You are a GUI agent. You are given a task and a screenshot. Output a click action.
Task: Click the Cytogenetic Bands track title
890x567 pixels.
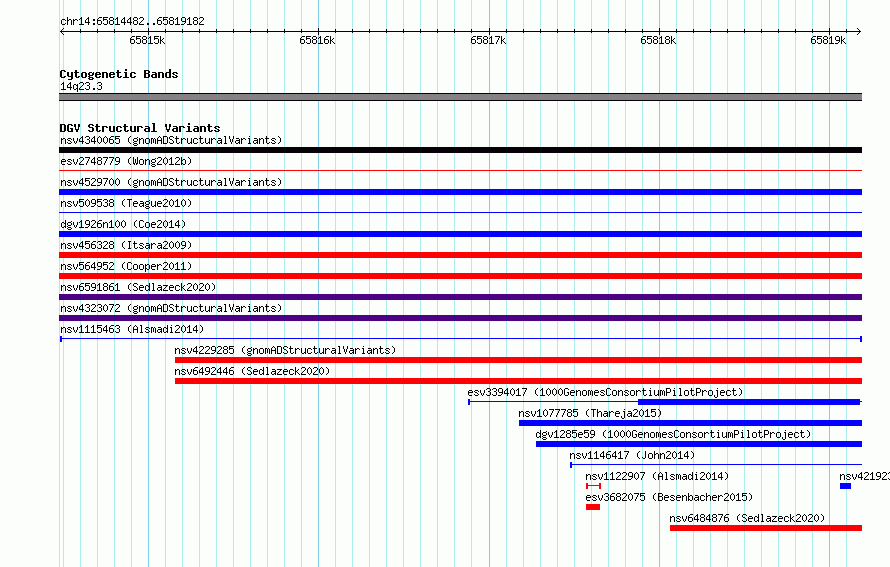[119, 74]
